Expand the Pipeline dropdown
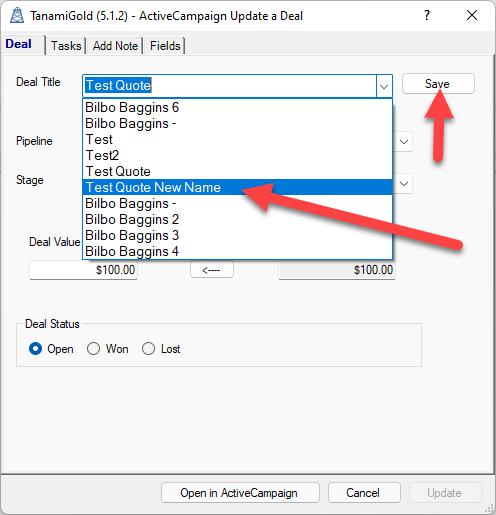496x515 pixels. pyautogui.click(x=404, y=142)
